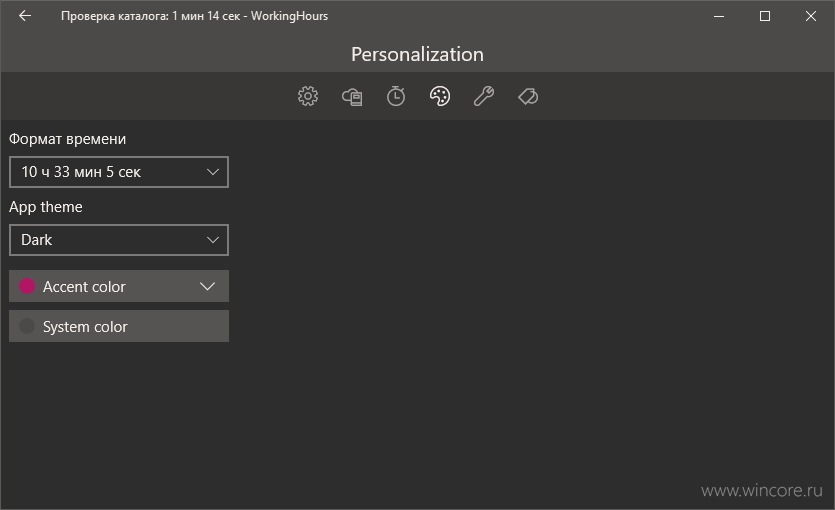The image size is (835, 510).
Task: Click chevron of the time format dropdown
Action: click(212, 172)
